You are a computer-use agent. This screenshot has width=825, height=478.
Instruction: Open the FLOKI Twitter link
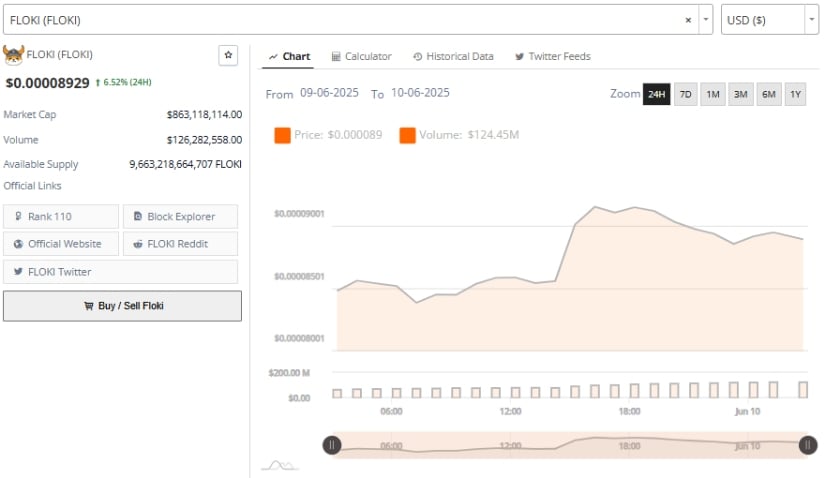point(121,272)
